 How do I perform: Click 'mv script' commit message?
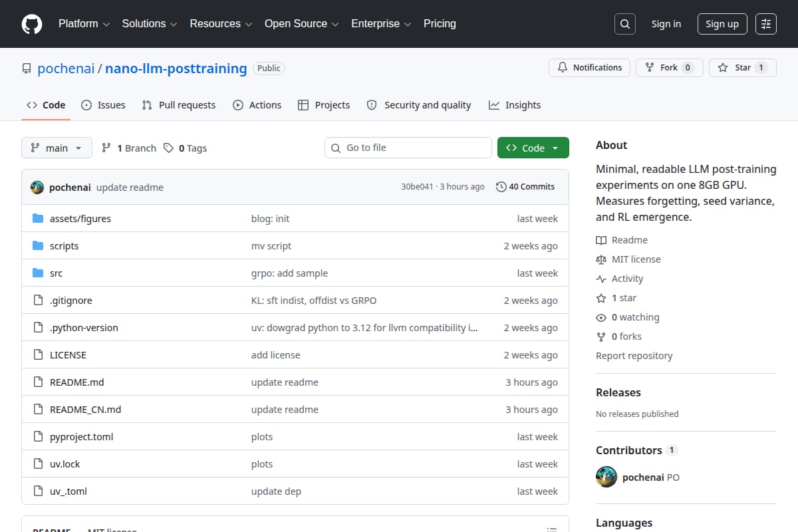271,246
